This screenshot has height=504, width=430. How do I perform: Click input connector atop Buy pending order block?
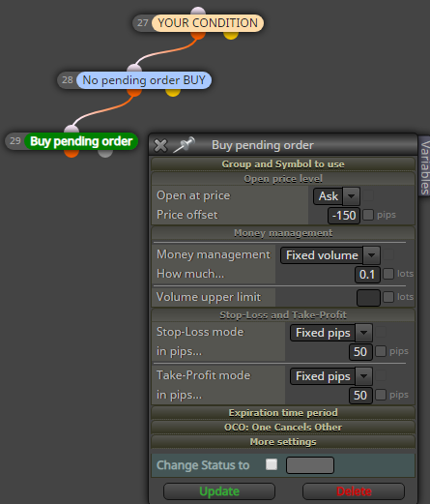(x=72, y=130)
